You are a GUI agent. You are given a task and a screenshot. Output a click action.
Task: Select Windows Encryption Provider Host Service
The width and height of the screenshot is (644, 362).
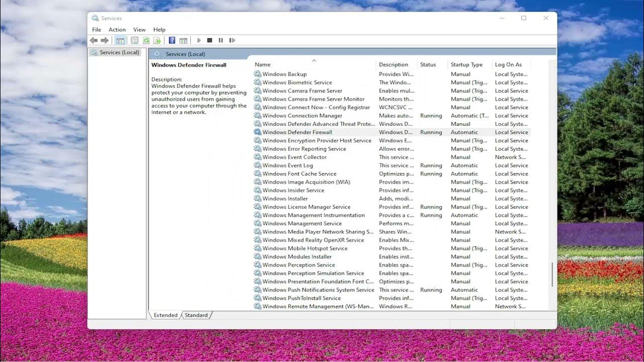(391, 140)
